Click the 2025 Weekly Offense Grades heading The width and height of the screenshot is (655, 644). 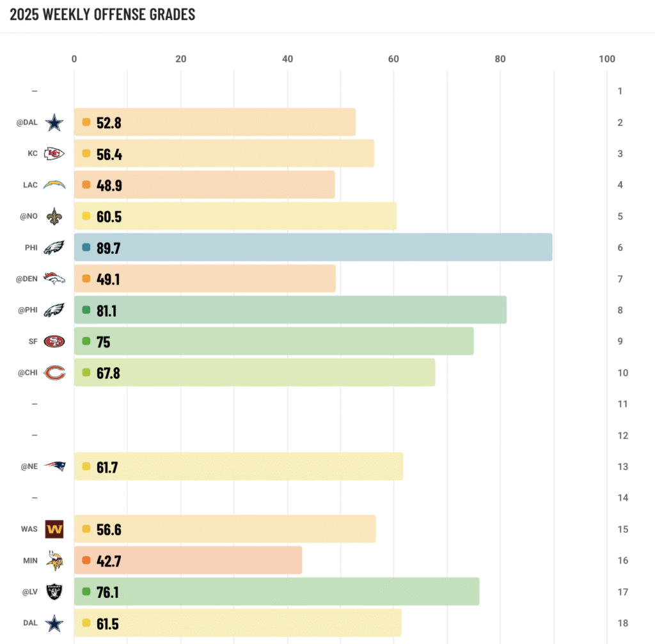pos(102,14)
